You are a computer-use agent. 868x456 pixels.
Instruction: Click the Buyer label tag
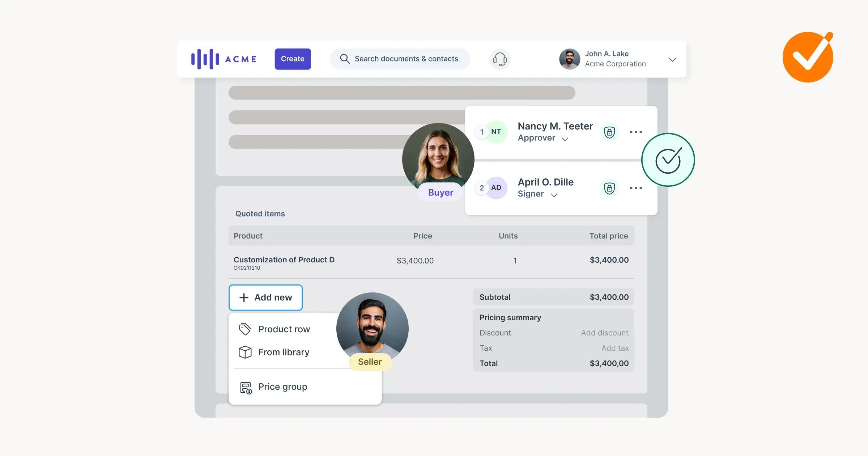[441, 193]
